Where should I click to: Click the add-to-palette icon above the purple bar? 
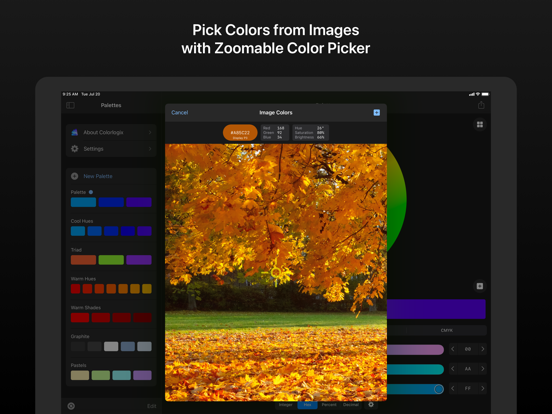click(x=479, y=286)
